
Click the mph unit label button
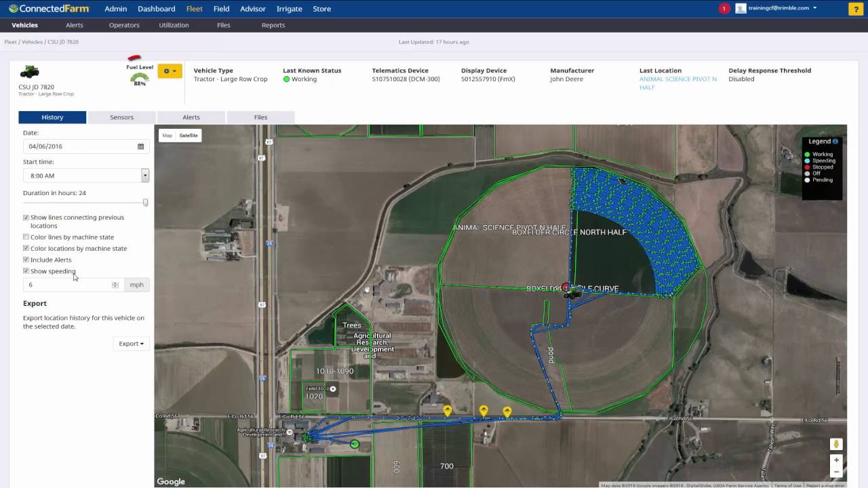[x=137, y=285]
